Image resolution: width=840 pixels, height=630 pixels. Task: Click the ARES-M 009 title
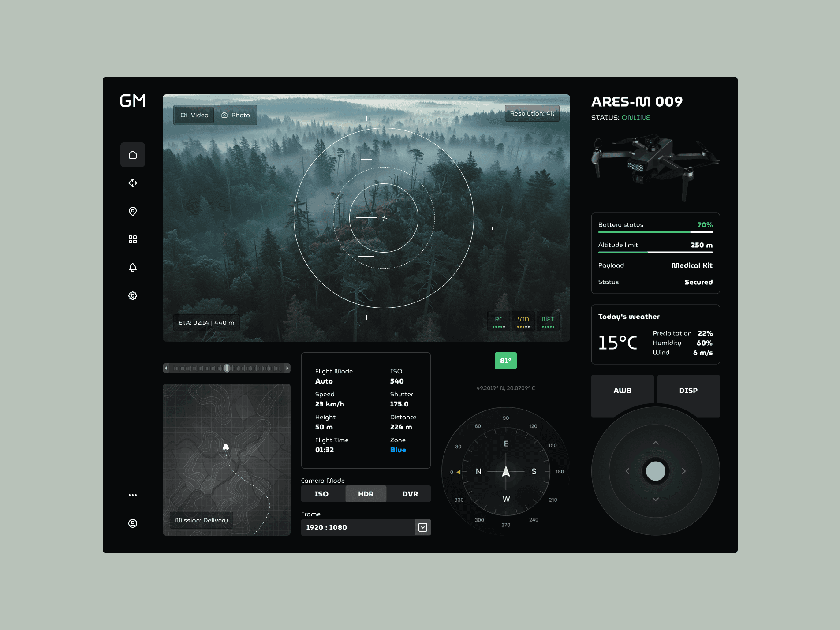tap(637, 101)
